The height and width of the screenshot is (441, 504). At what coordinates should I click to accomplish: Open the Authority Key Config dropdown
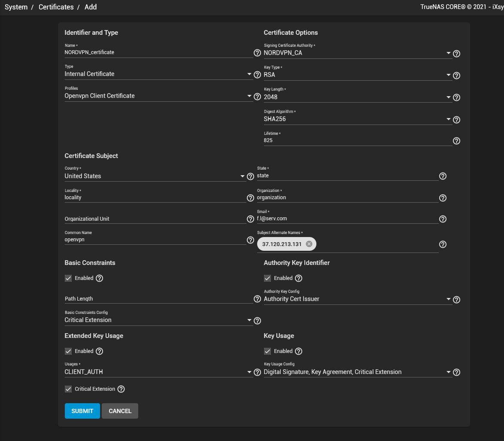[358, 299]
